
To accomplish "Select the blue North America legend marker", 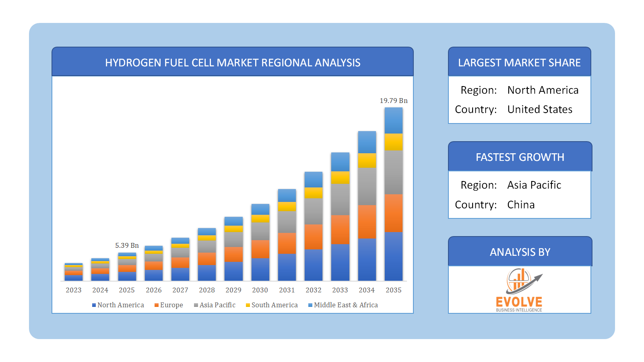I will tap(93, 305).
